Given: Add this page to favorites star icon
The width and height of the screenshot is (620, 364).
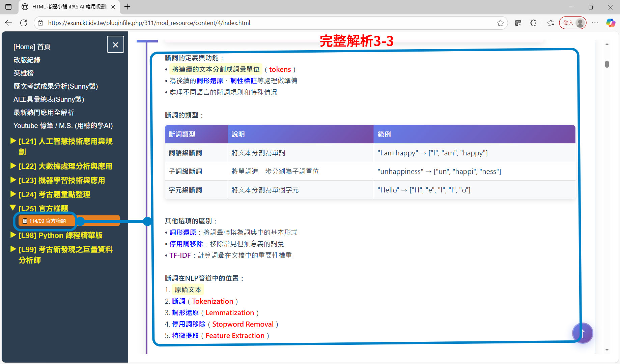Looking at the screenshot, I should click(x=500, y=23).
